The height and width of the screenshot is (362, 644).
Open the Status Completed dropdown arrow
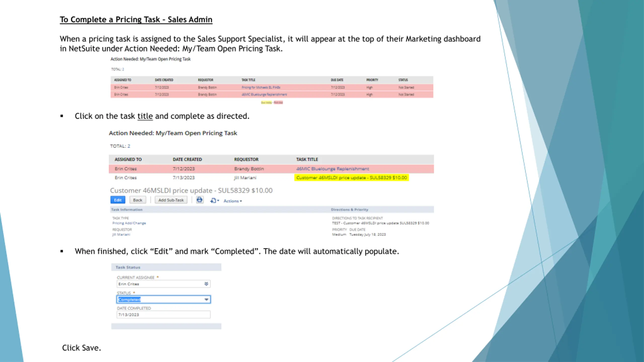tap(206, 299)
